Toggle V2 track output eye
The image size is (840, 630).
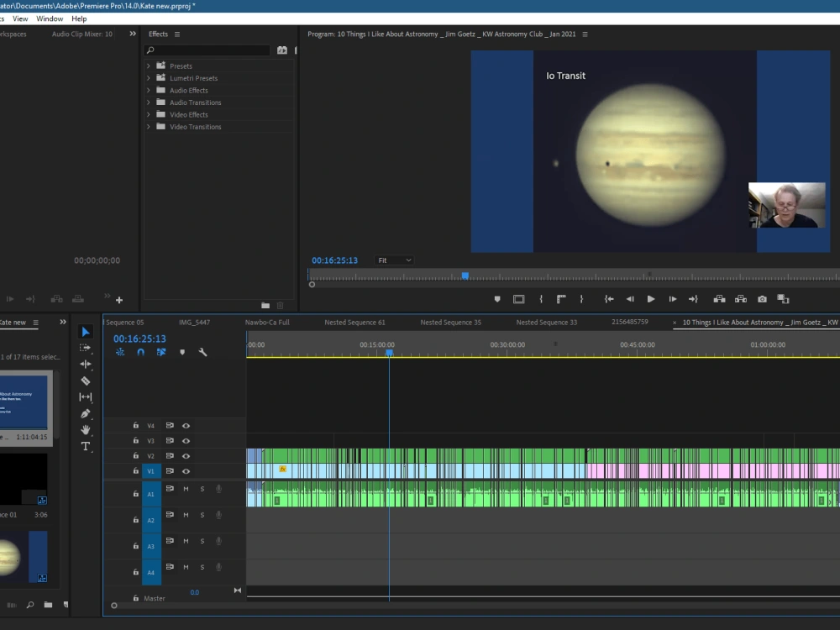point(186,456)
